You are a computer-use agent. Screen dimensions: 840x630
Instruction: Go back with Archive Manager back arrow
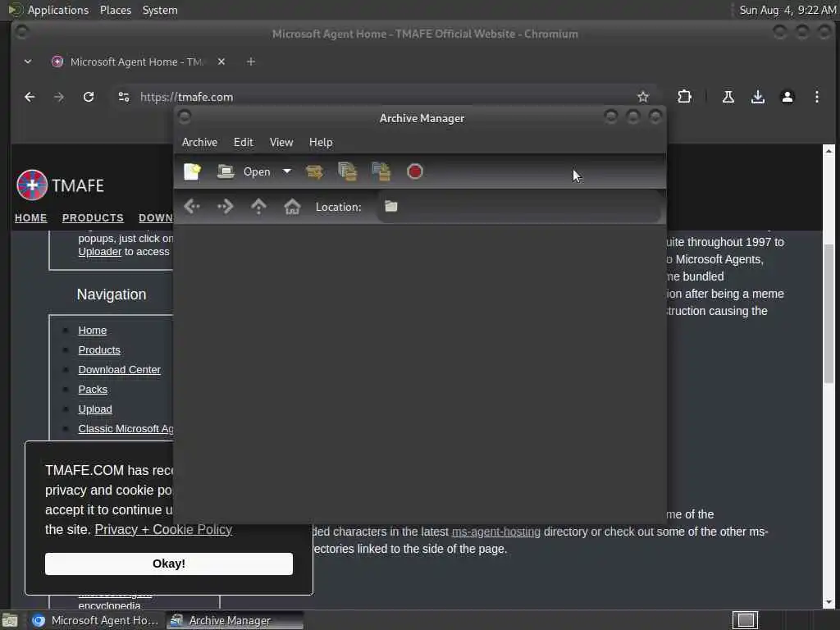[192, 207]
